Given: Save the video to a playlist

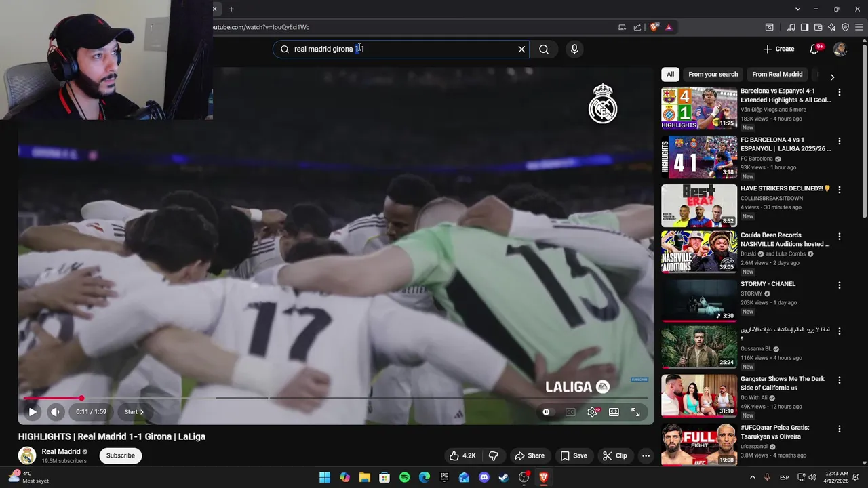Looking at the screenshot, I should tap(574, 455).
